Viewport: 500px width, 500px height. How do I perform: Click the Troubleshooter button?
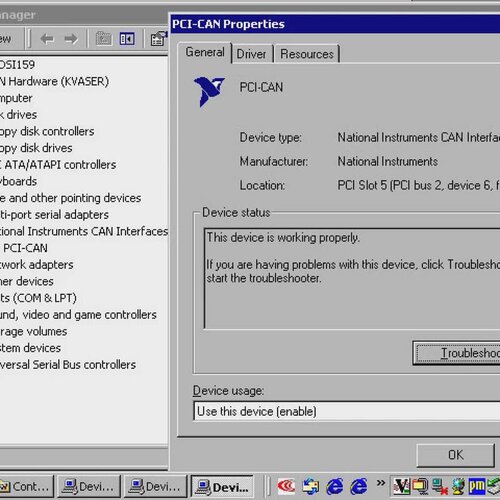(x=457, y=353)
